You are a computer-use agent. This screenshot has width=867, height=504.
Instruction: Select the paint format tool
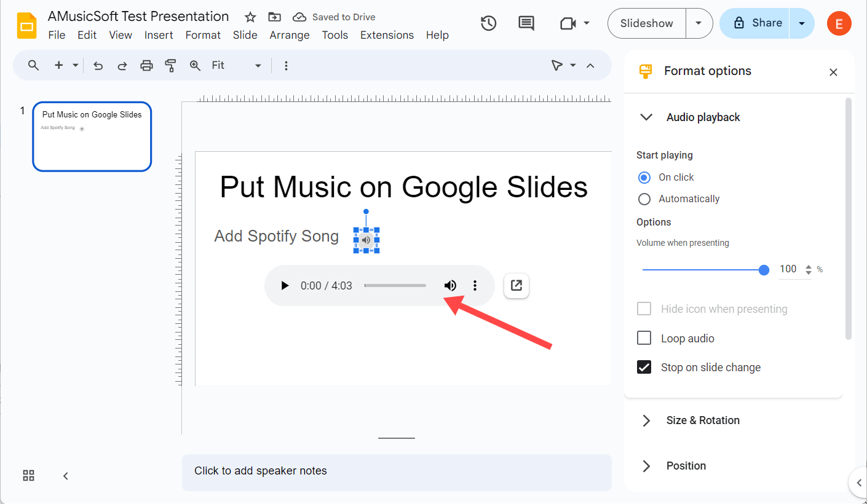coord(171,65)
